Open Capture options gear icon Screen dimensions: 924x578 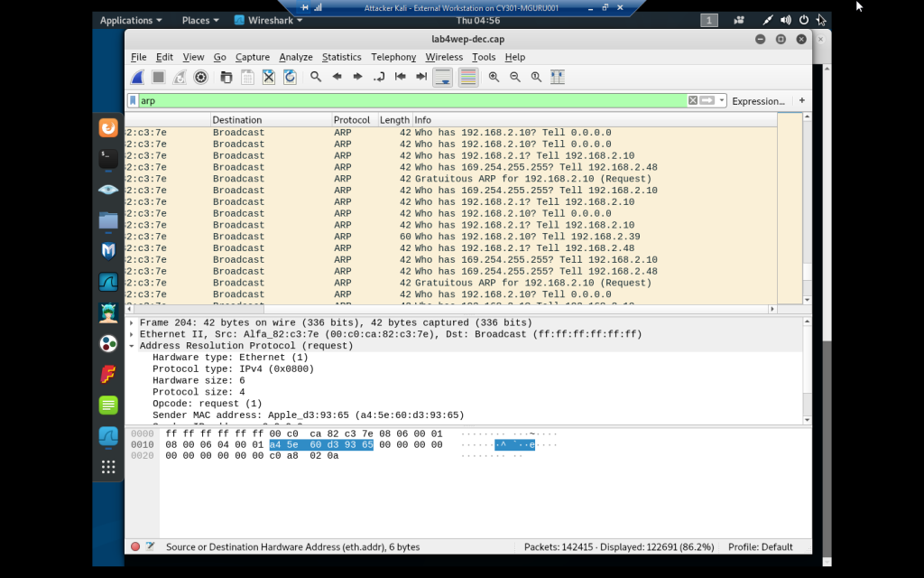(201, 78)
